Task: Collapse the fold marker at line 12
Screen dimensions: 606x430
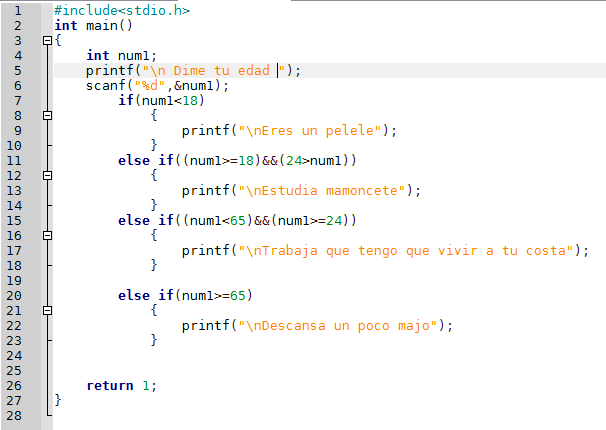Action: click(x=47, y=175)
